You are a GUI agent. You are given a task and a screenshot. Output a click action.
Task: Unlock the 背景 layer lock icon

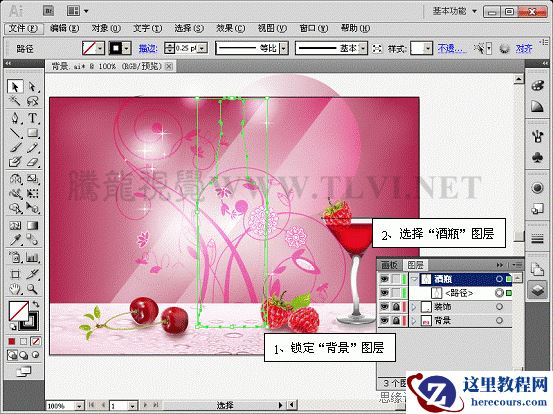tap(396, 321)
